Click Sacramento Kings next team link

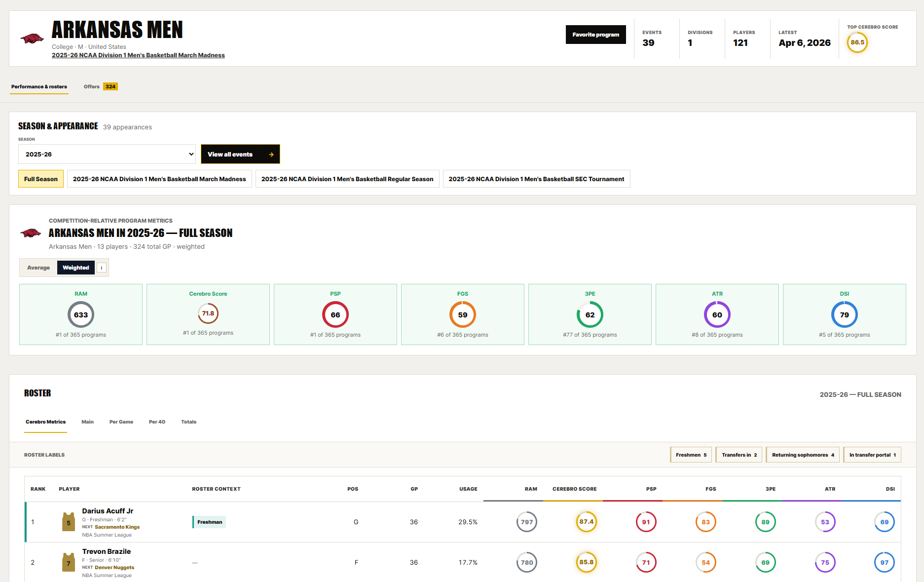(117, 527)
